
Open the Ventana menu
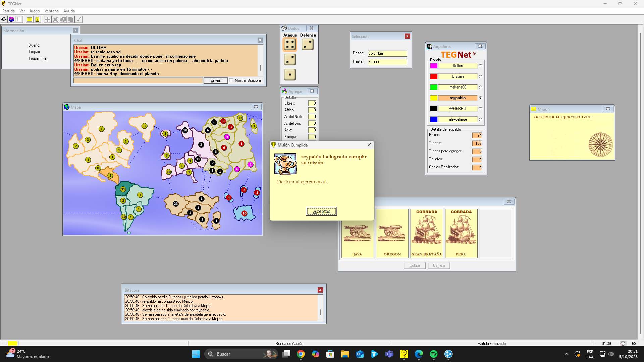(x=51, y=11)
